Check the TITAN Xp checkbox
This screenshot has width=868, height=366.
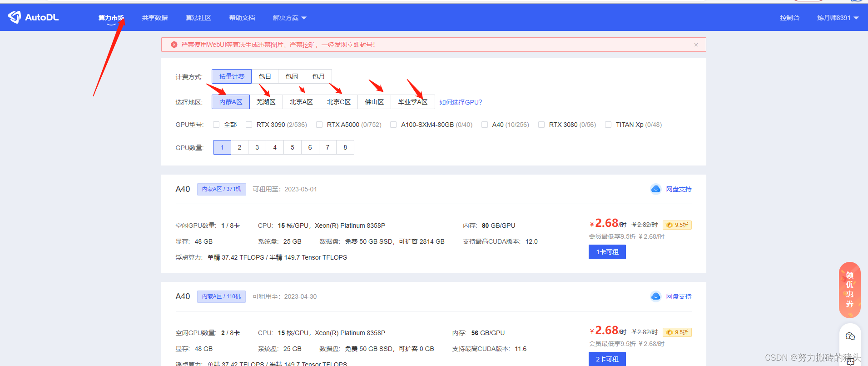pyautogui.click(x=608, y=125)
